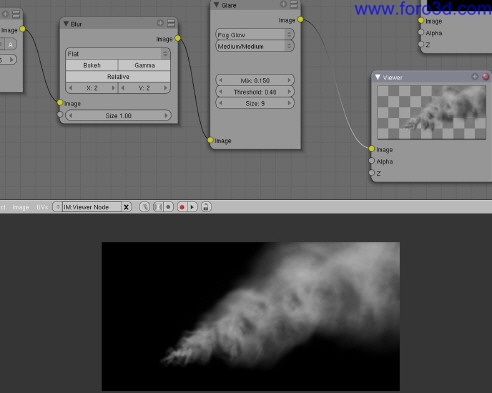Toggle the texture paint pencil icon
Screen dimensions: 492x393
click(x=144, y=207)
